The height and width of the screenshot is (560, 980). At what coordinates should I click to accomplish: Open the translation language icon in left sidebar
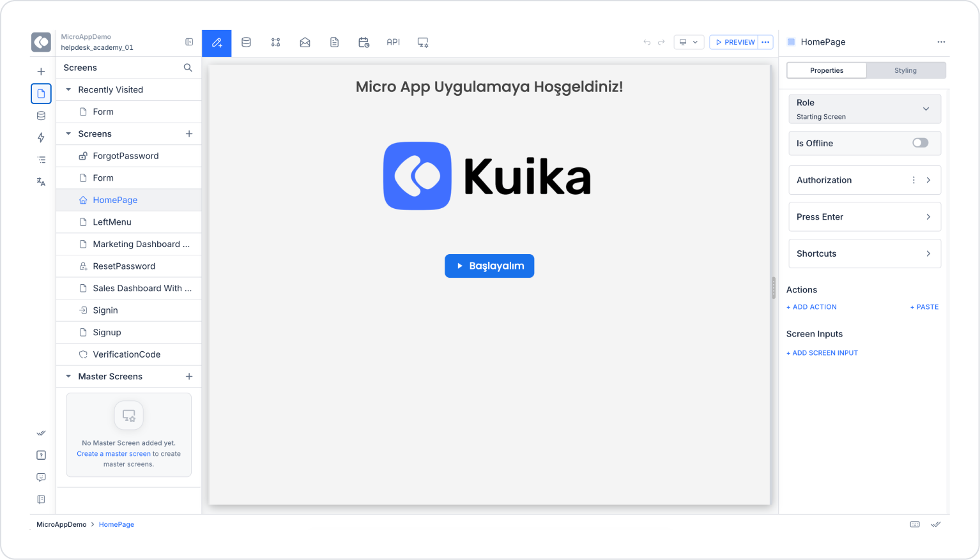tap(41, 182)
